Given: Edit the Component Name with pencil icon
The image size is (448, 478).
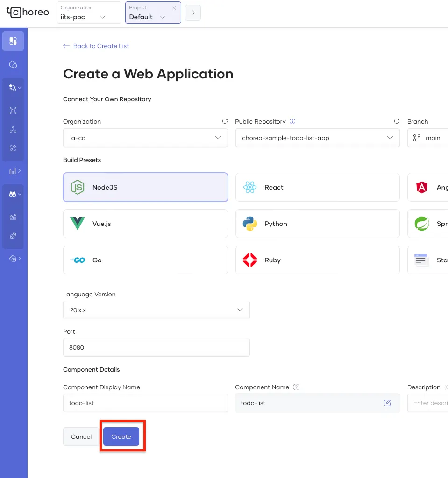Looking at the screenshot, I should click(387, 403).
